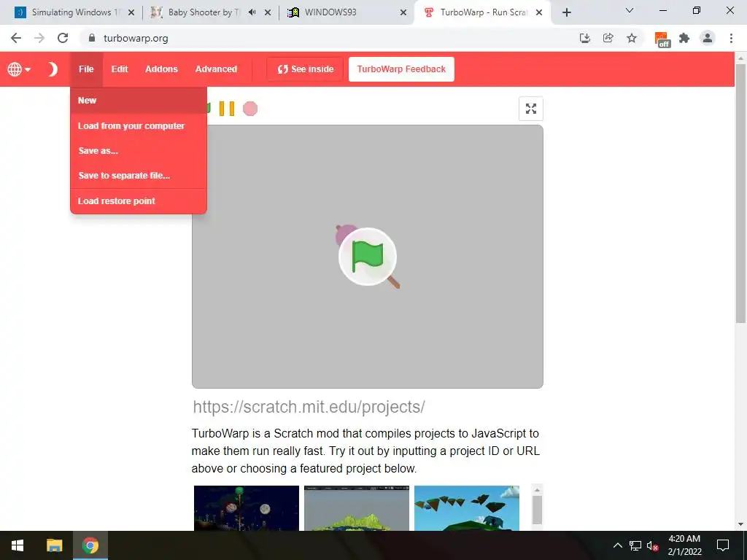Open the Addons menu

161,69
